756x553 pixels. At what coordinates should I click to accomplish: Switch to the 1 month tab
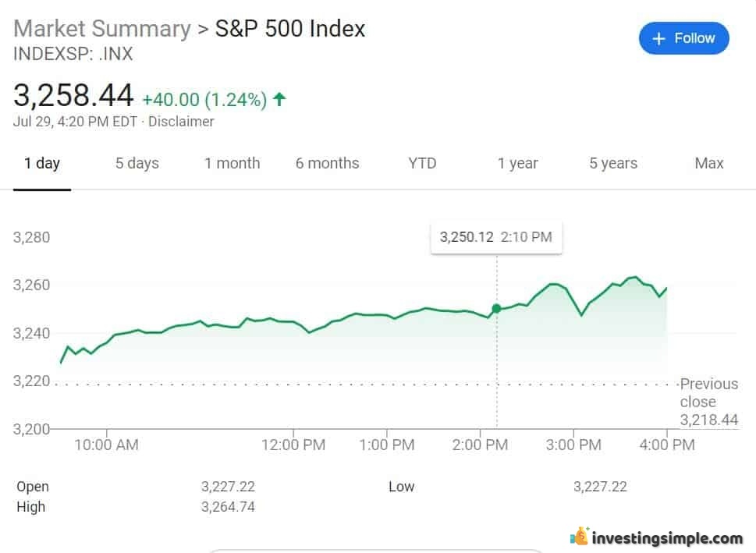(x=232, y=164)
